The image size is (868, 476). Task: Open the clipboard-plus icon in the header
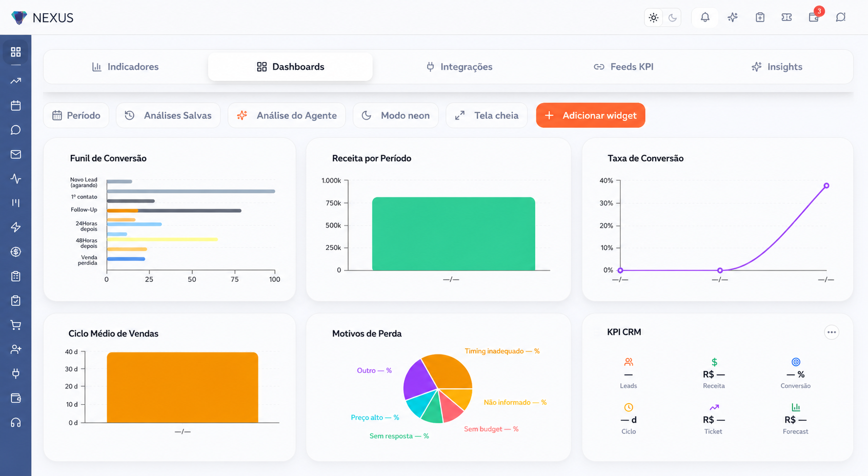[760, 17]
